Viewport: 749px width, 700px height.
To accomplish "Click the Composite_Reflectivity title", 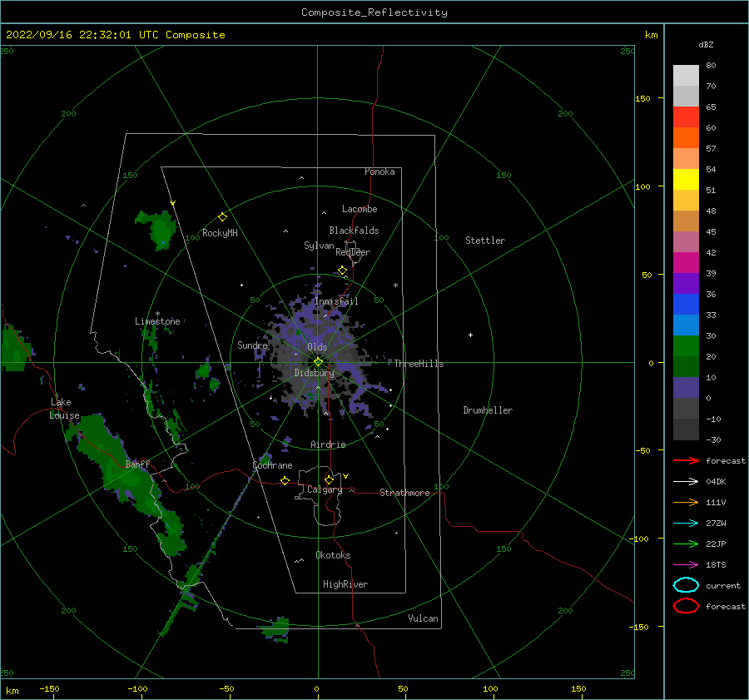I will [374, 12].
